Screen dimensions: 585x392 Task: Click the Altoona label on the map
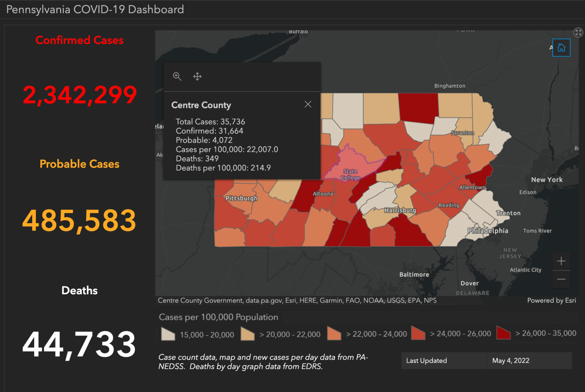point(323,194)
